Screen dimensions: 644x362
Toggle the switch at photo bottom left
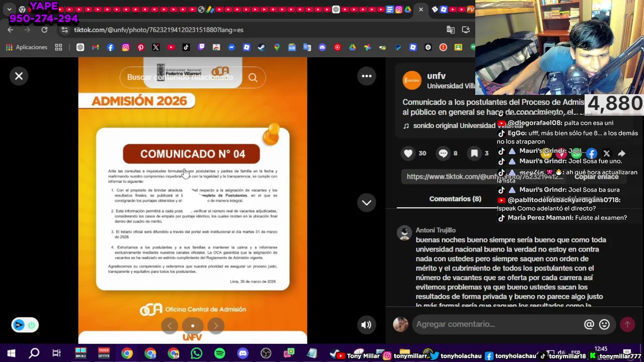(25, 325)
